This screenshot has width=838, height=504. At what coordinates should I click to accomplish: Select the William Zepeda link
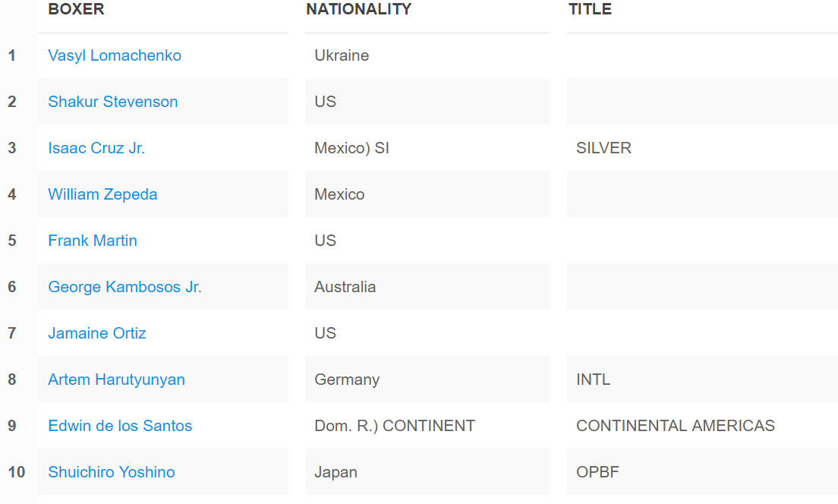[102, 194]
